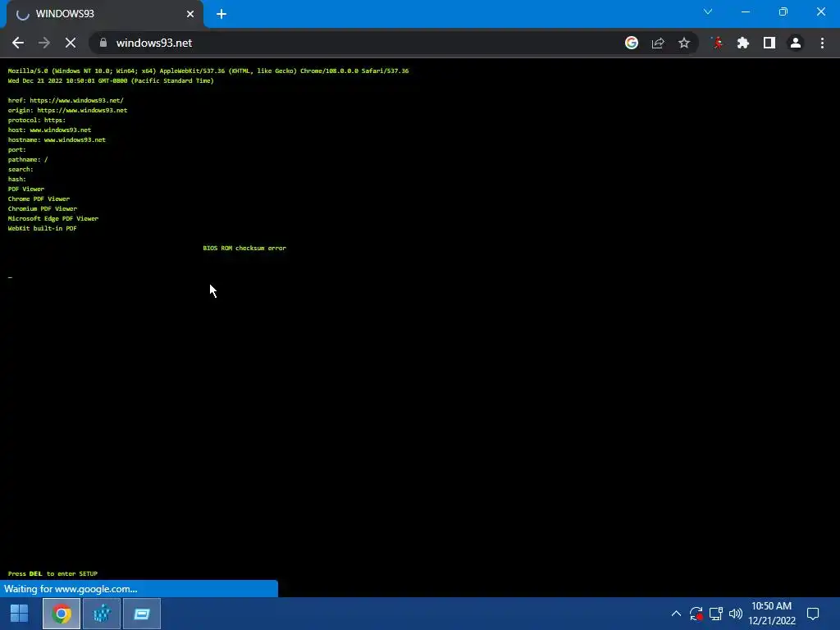Share this page using the share icon

pyautogui.click(x=658, y=43)
